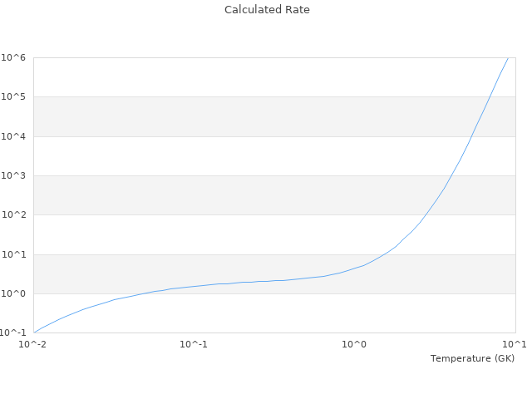
Task: Select the 10^-1 label on the y-axis
Action: point(12,333)
